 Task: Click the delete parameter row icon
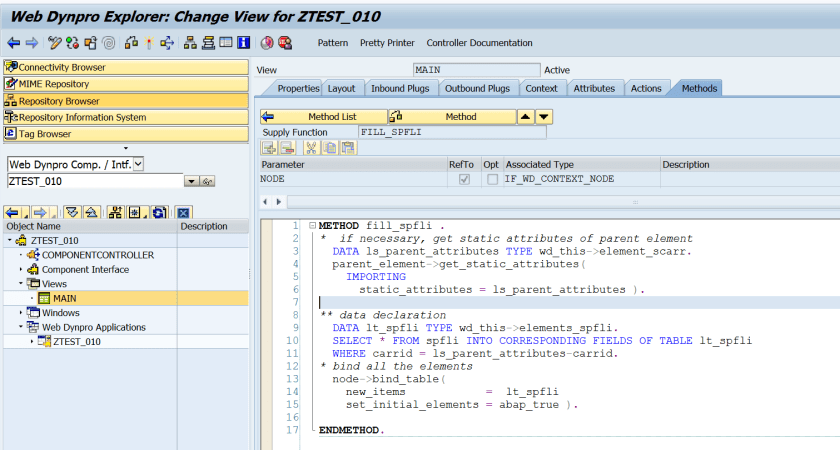[x=286, y=148]
